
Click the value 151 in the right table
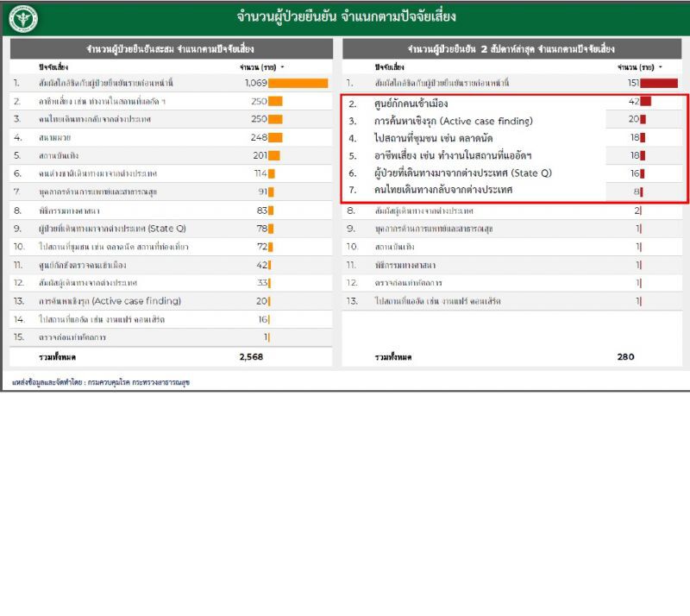(634, 83)
